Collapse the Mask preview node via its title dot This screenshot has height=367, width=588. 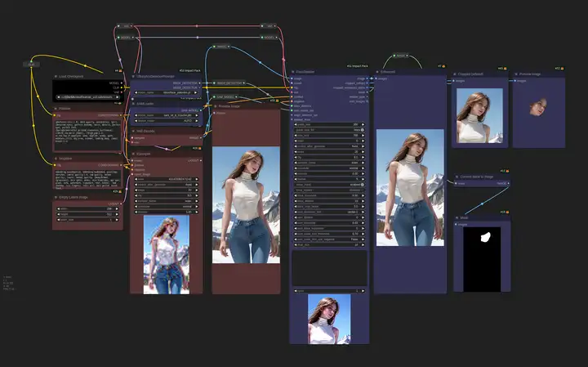click(457, 217)
